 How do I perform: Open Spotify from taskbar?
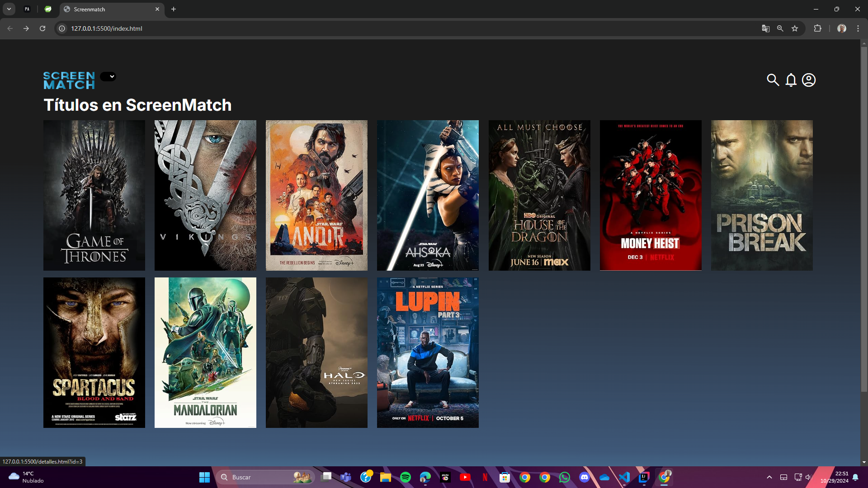406,477
